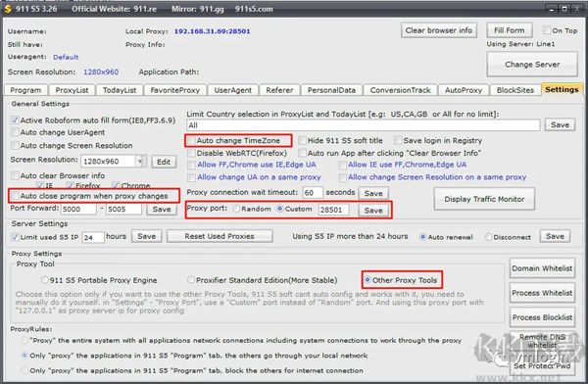The width and height of the screenshot is (588, 384).
Task: Open the Referer tab
Action: point(279,90)
